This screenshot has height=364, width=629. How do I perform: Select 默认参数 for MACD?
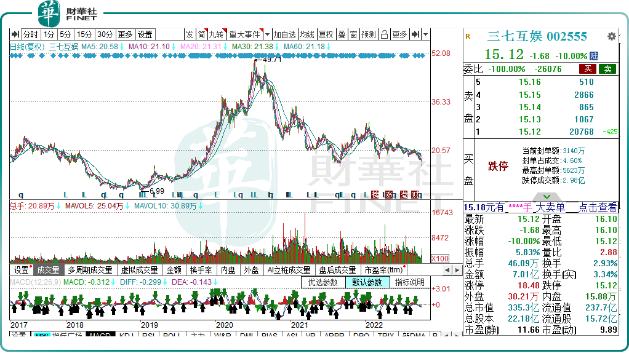pyautogui.click(x=367, y=282)
